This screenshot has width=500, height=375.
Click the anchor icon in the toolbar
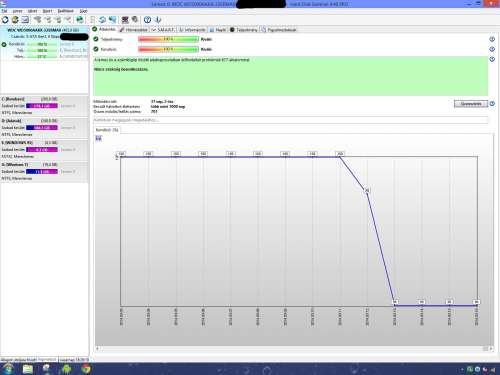point(158,20)
